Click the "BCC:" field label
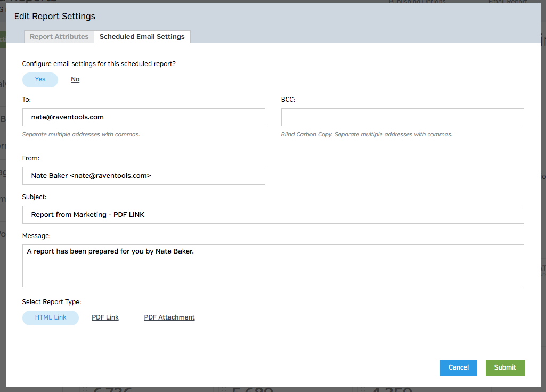The height and width of the screenshot is (392, 546). (x=288, y=100)
